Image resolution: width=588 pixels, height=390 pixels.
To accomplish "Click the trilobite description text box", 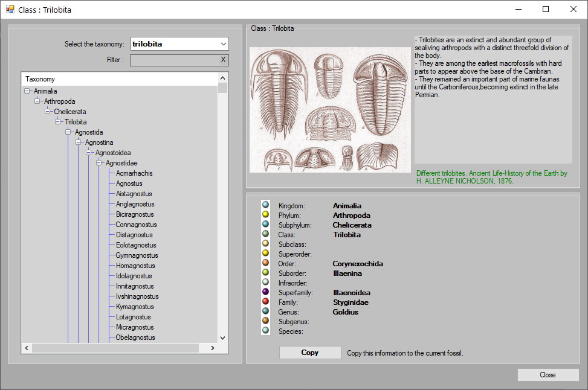I will [493, 99].
